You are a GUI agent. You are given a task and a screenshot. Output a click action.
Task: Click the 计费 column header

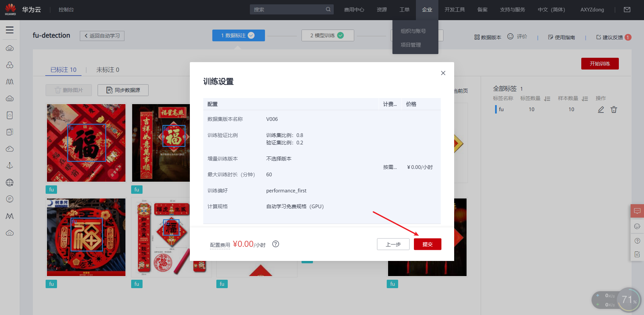390,104
